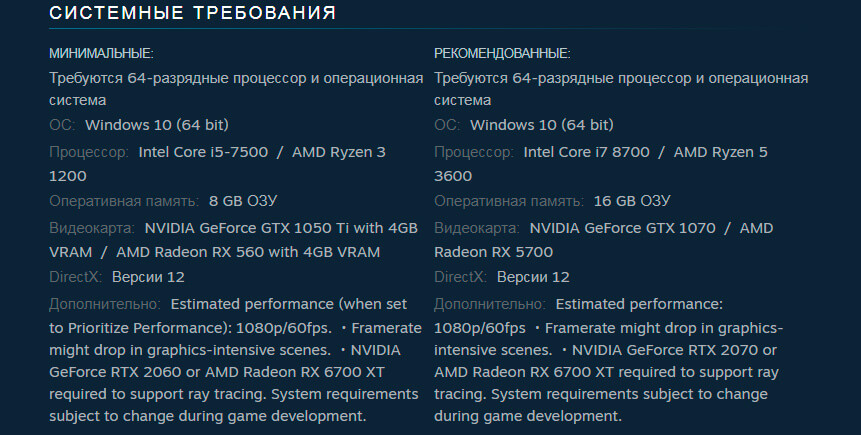Click GeForce RTX 2060 text
The width and height of the screenshot is (861, 435).
pos(115,372)
